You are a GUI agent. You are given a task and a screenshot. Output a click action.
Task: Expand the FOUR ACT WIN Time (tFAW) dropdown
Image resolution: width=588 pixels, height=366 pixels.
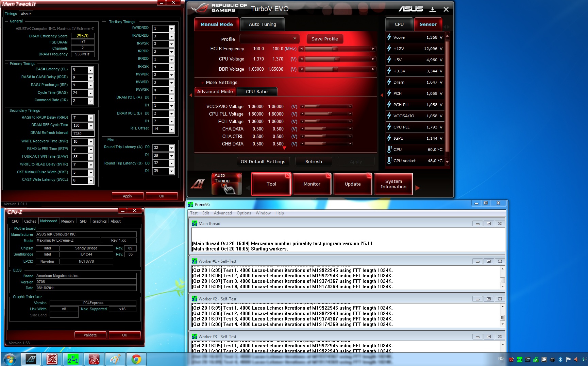tap(90, 157)
